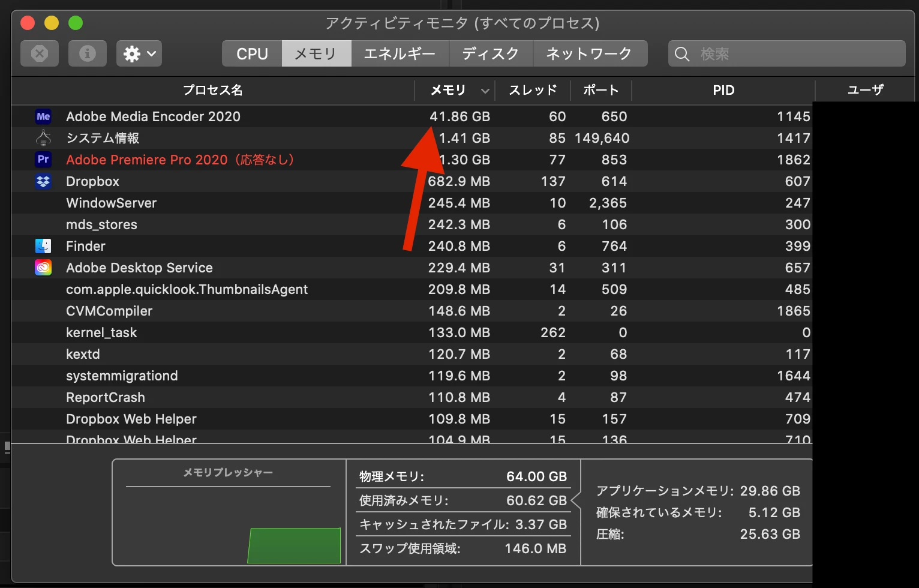Select the Dropbox process name
Screen dimensions: 919x588
[92, 181]
